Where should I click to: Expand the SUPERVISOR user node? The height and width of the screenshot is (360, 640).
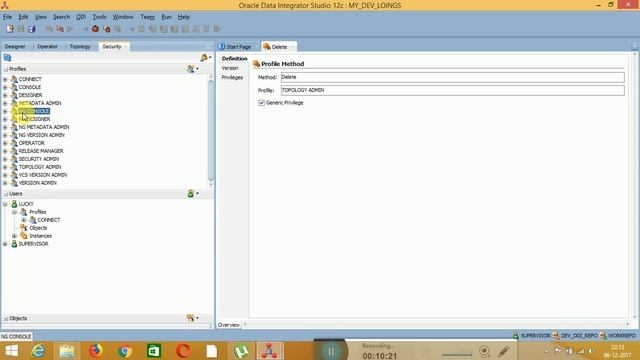(x=5, y=244)
